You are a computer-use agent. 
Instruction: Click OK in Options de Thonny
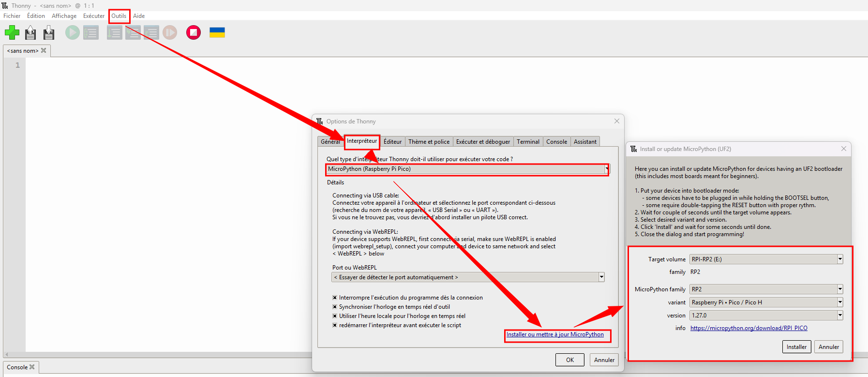(x=570, y=360)
